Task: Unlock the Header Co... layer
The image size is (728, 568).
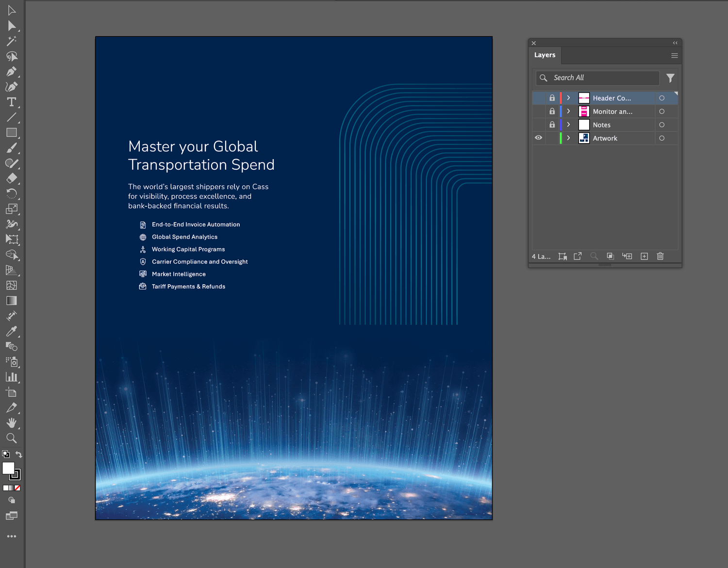Action: click(x=552, y=98)
